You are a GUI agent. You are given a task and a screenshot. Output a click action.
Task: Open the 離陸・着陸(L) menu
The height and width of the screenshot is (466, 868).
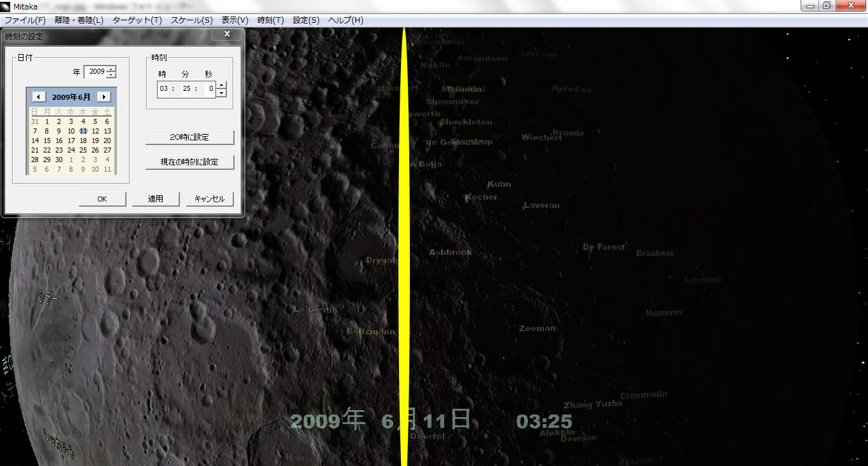pos(79,20)
